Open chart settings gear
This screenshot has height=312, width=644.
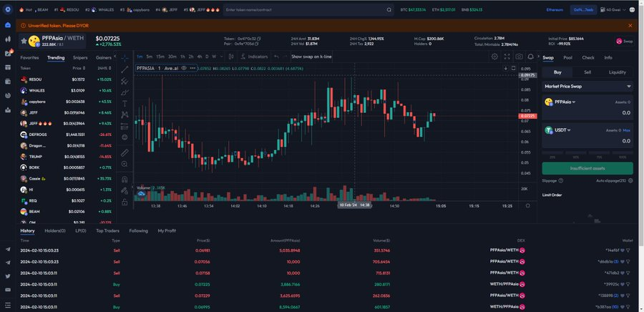click(495, 57)
